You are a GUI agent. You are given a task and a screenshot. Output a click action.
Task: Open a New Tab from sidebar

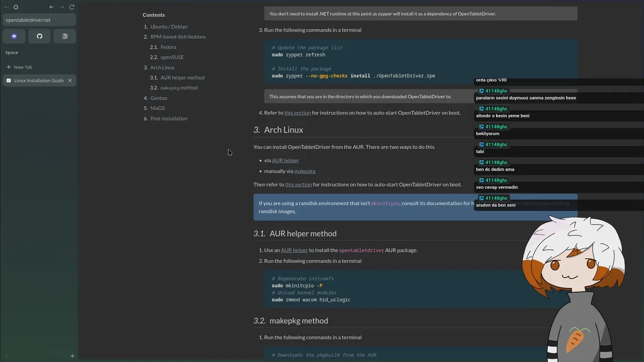pos(39,67)
